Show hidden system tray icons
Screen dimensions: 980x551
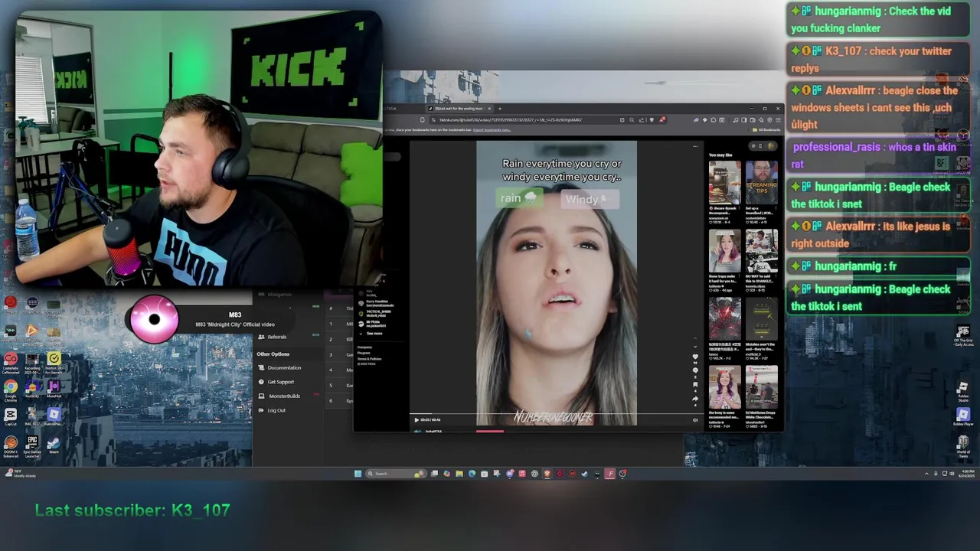926,474
